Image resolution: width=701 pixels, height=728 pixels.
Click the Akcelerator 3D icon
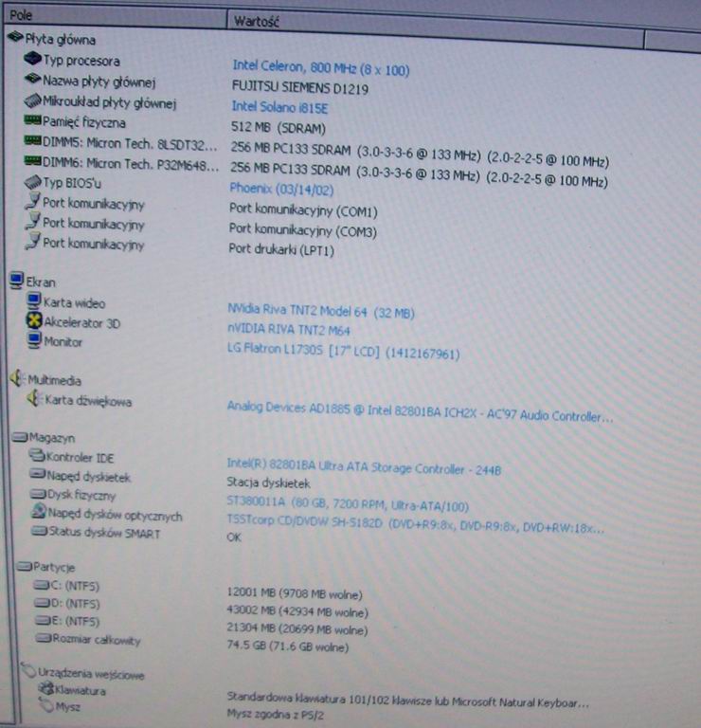[x=34, y=320]
